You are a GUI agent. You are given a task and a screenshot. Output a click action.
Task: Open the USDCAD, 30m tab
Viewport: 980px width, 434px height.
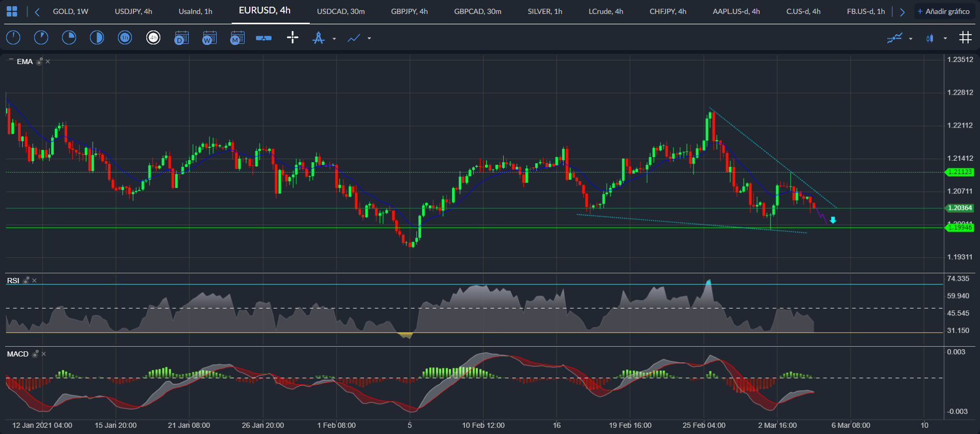point(341,11)
